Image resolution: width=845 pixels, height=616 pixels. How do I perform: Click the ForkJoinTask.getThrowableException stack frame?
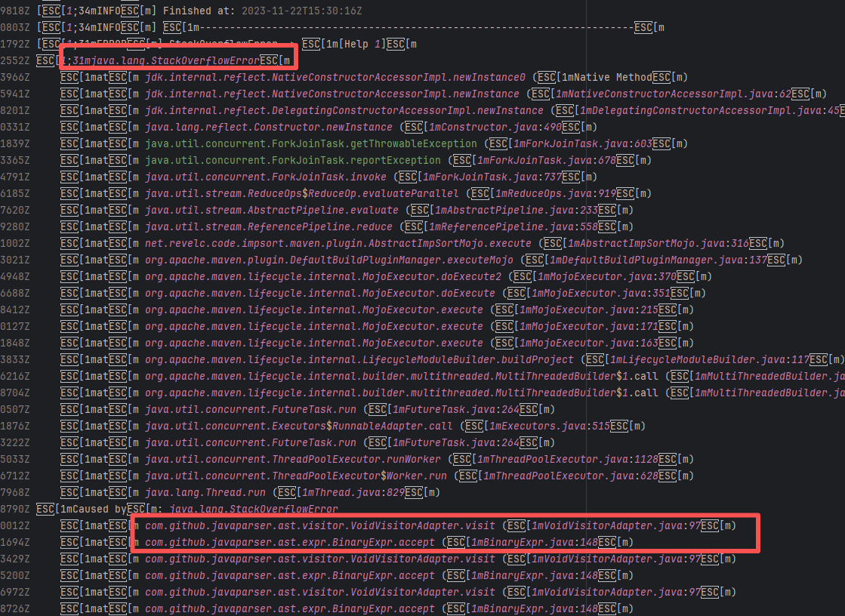310,143
